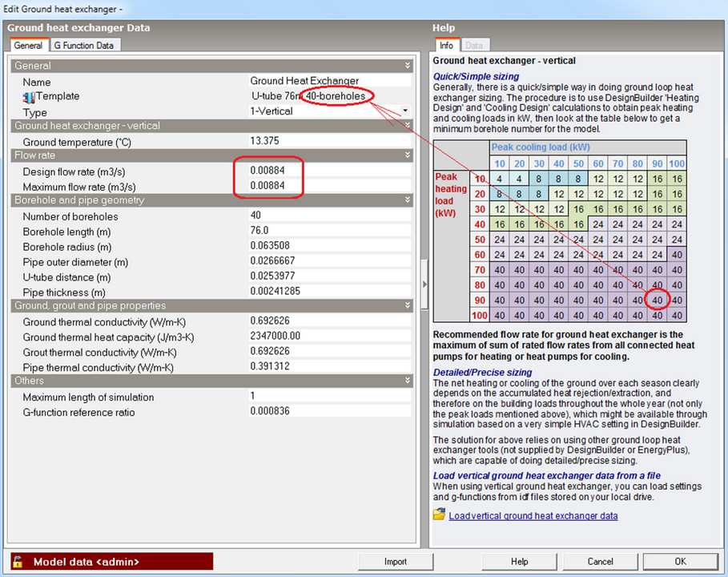Open the Type dropdown showing 1-Vertical
Viewport: 728px width, 577px height.
(405, 111)
